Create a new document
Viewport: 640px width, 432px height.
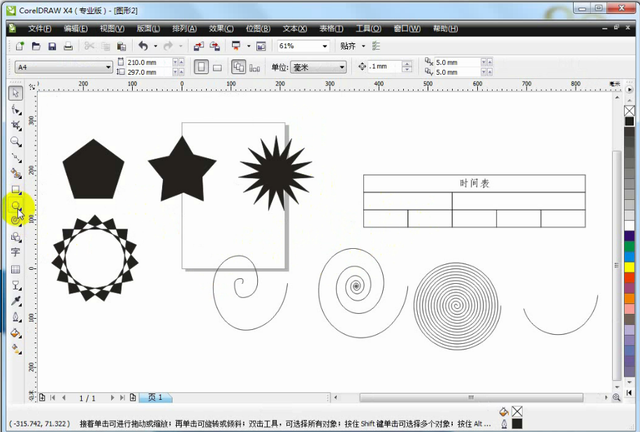pos(20,46)
